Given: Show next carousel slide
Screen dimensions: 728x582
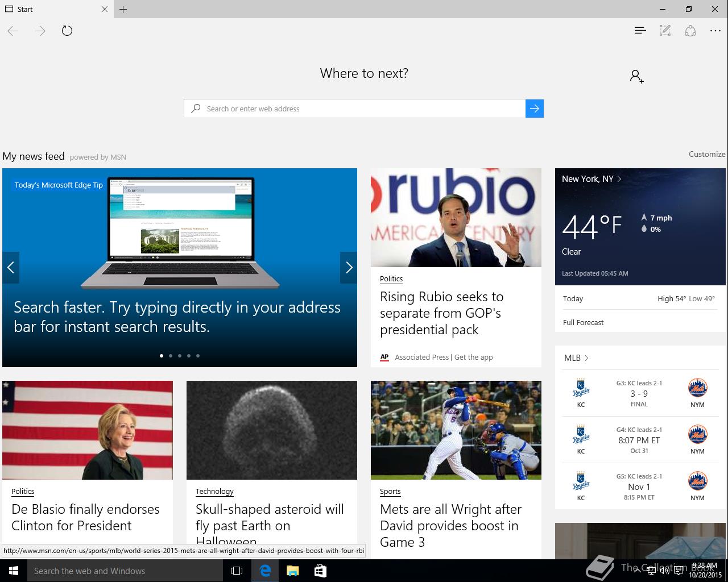Looking at the screenshot, I should pos(349,268).
